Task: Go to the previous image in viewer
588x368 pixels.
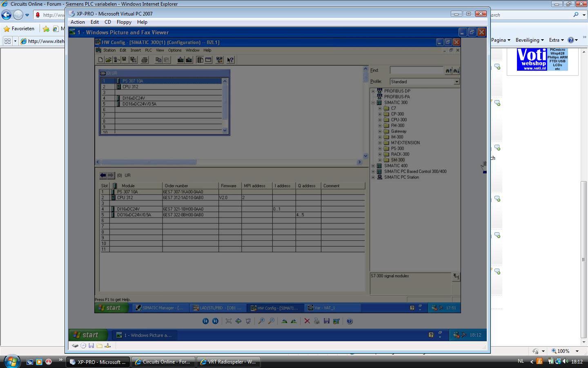Action: click(205, 321)
